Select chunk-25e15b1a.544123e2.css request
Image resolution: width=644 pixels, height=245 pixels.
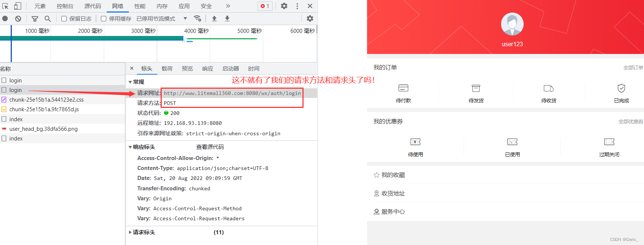(x=62, y=99)
